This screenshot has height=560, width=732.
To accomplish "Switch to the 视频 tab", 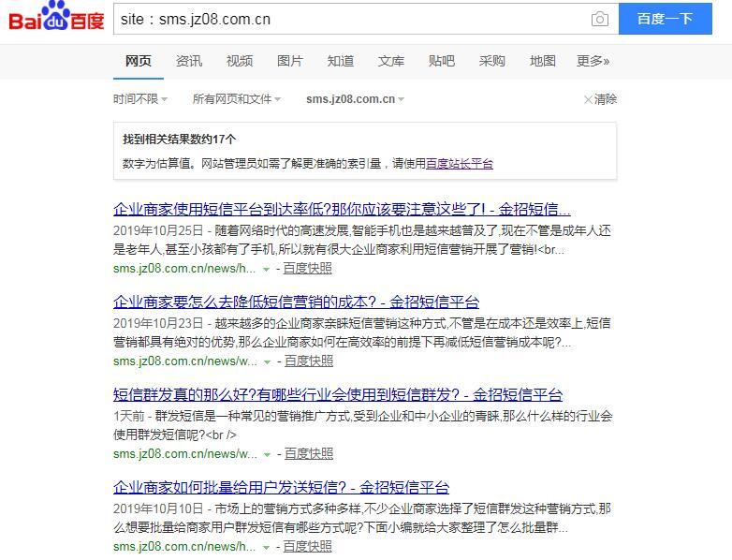I will pos(240,61).
